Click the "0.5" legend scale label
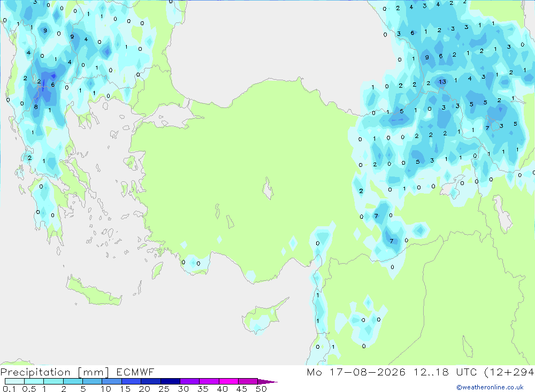The height and width of the screenshot is (392, 535). coord(29,389)
